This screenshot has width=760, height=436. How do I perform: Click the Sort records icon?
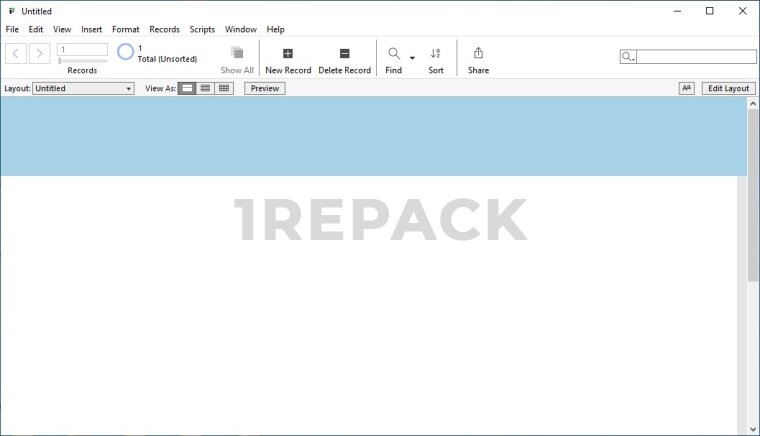436,54
